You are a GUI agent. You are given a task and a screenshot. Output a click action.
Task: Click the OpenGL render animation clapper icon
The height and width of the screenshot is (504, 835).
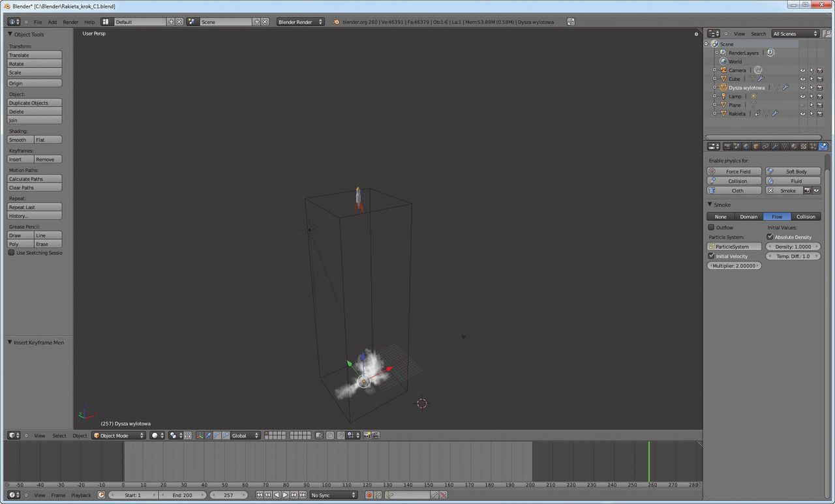[x=375, y=435]
